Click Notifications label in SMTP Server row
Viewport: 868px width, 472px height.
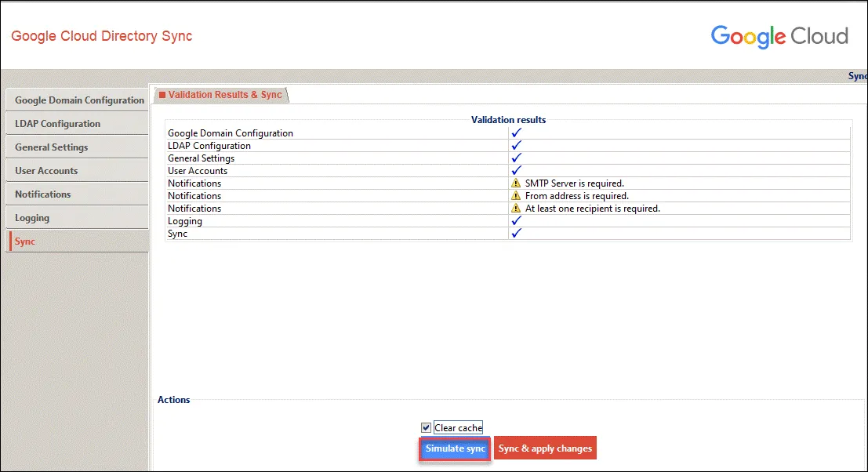pyautogui.click(x=194, y=183)
